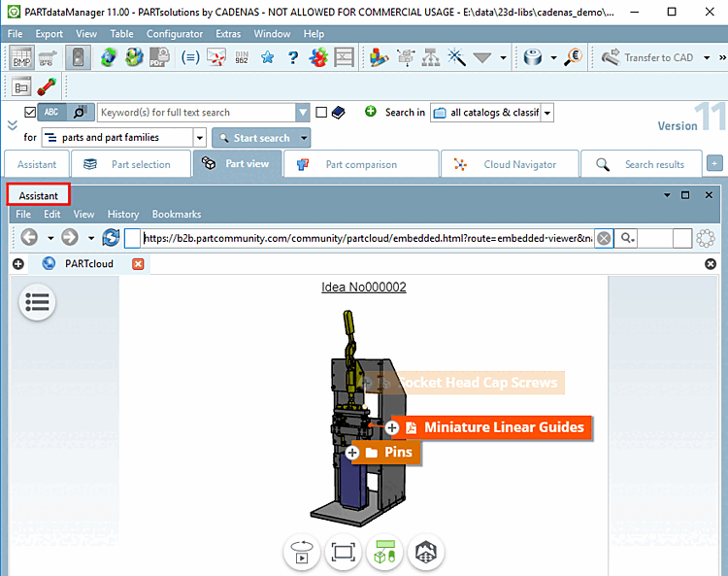Toggle the checkbox beside the blue book icon
728x576 pixels.
point(321,112)
